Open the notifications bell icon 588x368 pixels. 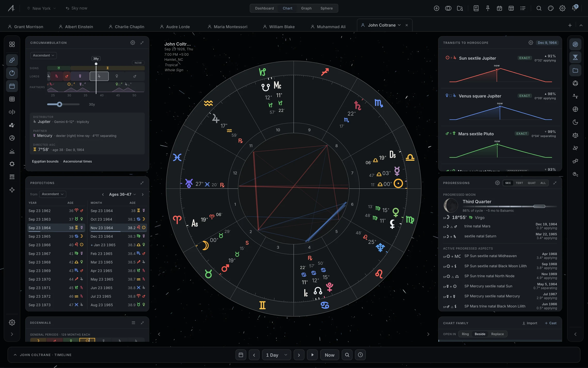coord(574,8)
